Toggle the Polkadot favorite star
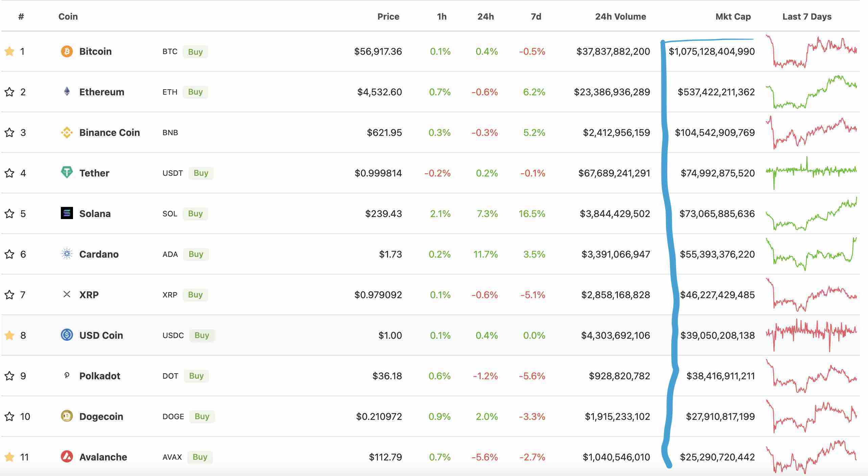868x476 pixels. point(9,376)
